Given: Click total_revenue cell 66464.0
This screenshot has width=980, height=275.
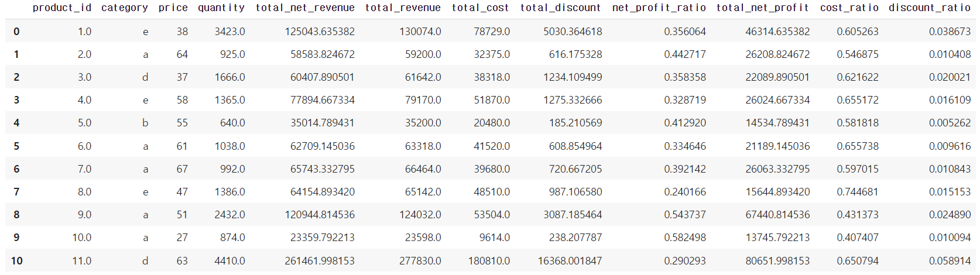Looking at the screenshot, I should pos(423,169).
